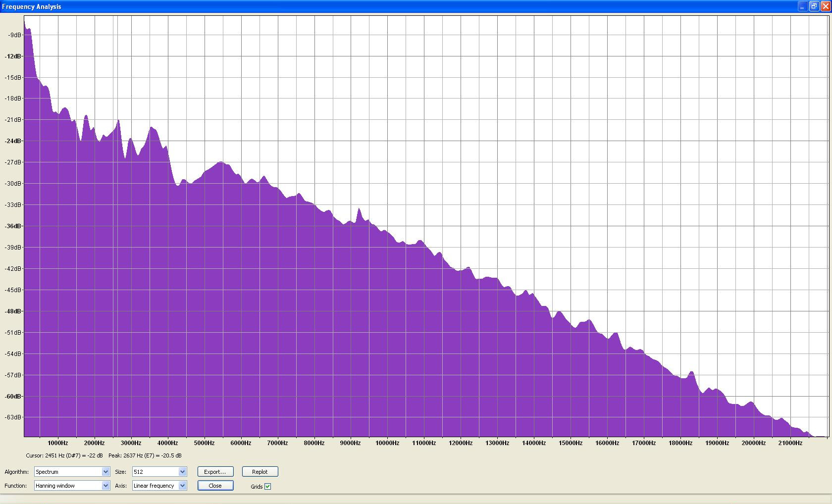This screenshot has height=504, width=832.
Task: Click the red X title bar button
Action: coord(826,6)
